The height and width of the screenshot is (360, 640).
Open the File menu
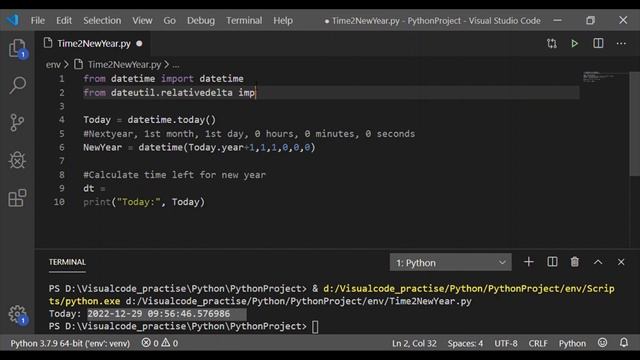[38, 20]
